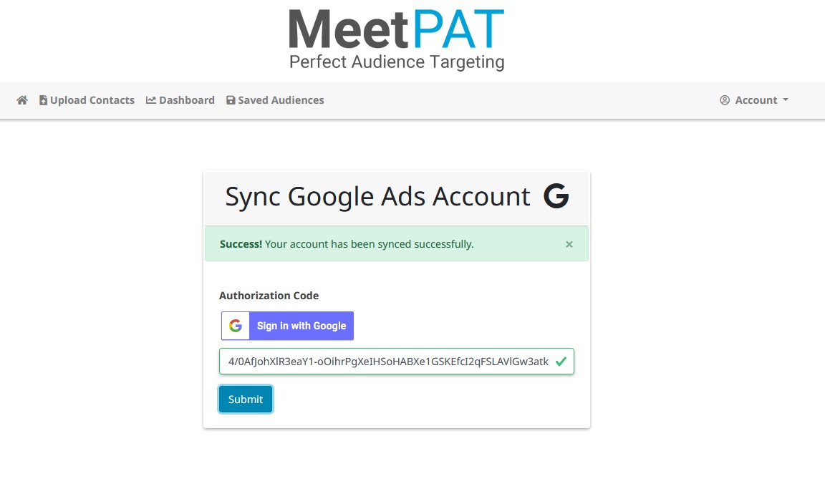
Task: Click the colored Google logo in sign-in button
Action: 236,326
